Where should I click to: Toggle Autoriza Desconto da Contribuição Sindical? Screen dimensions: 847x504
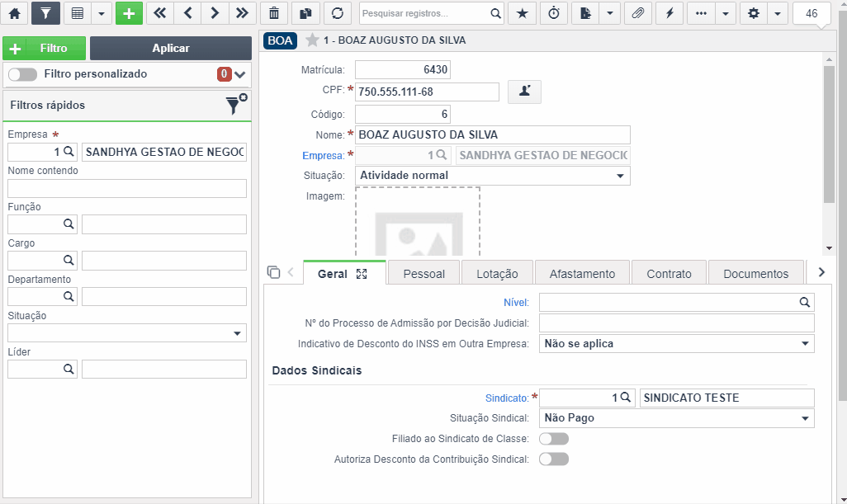pos(554,459)
